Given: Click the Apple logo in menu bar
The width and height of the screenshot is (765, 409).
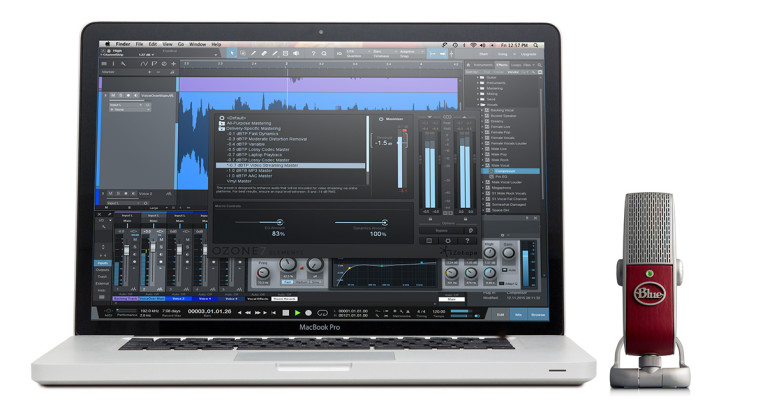Looking at the screenshot, I should pos(105,44).
